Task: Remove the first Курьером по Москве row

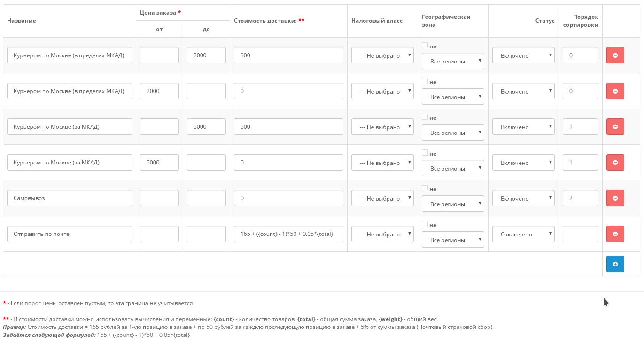Action: pos(615,55)
